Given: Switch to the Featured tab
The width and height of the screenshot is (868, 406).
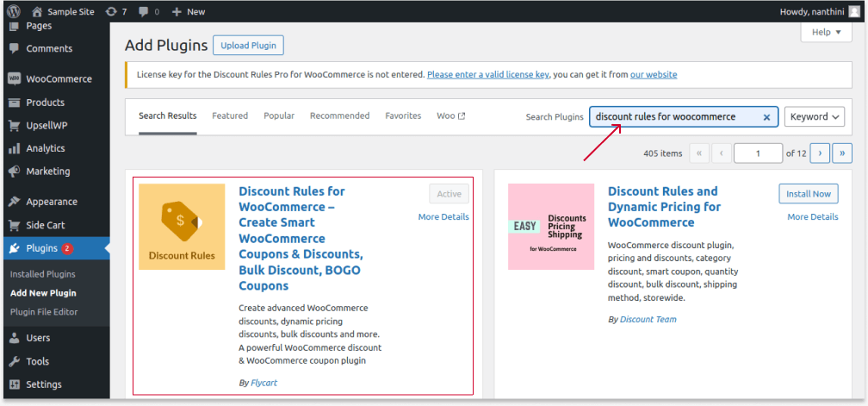Looking at the screenshot, I should [230, 116].
